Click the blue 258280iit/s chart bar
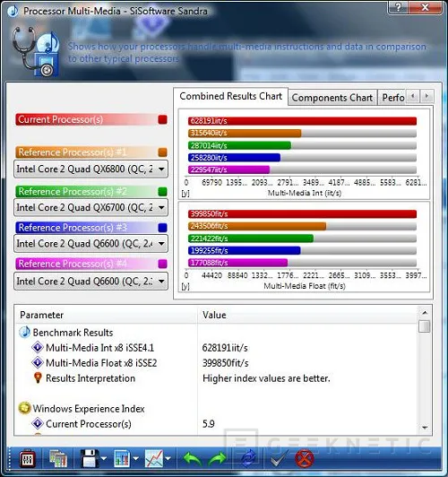 click(x=235, y=158)
